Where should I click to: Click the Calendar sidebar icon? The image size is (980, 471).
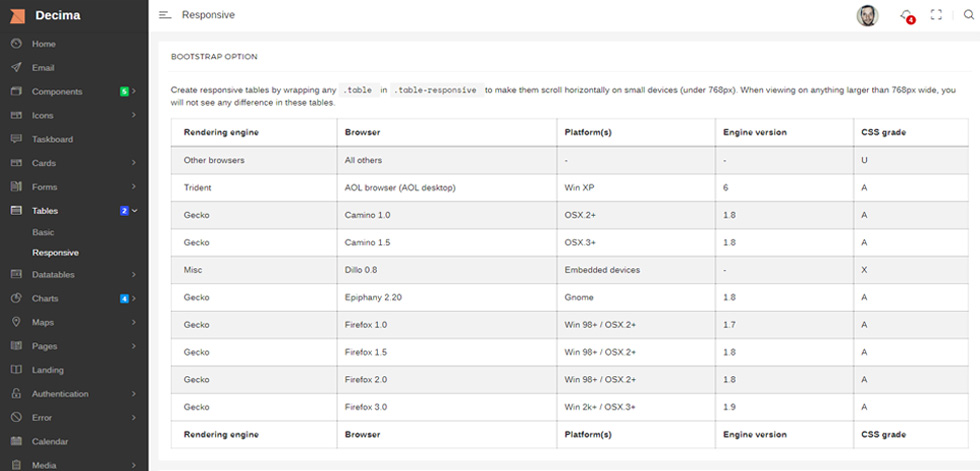(17, 441)
